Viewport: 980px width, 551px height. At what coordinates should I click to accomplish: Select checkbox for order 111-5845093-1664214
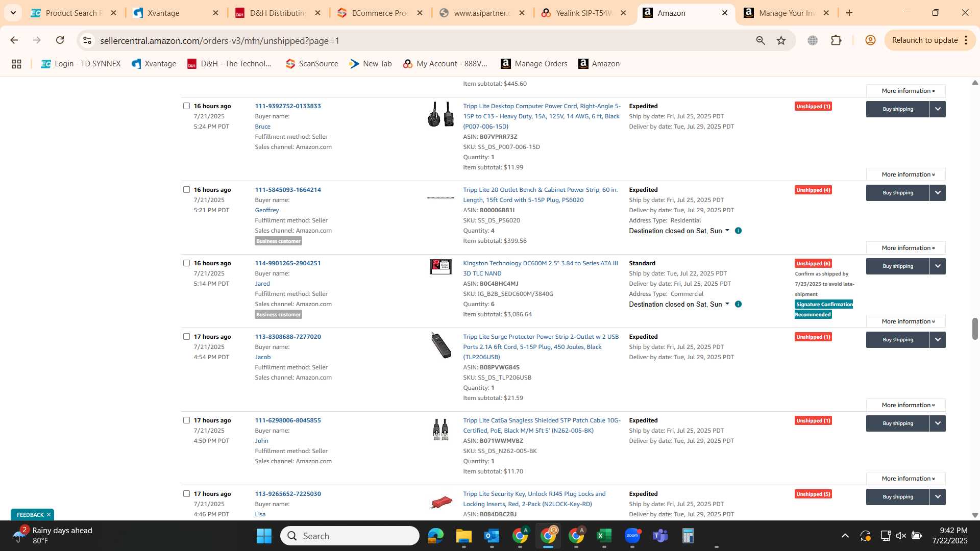pyautogui.click(x=186, y=190)
